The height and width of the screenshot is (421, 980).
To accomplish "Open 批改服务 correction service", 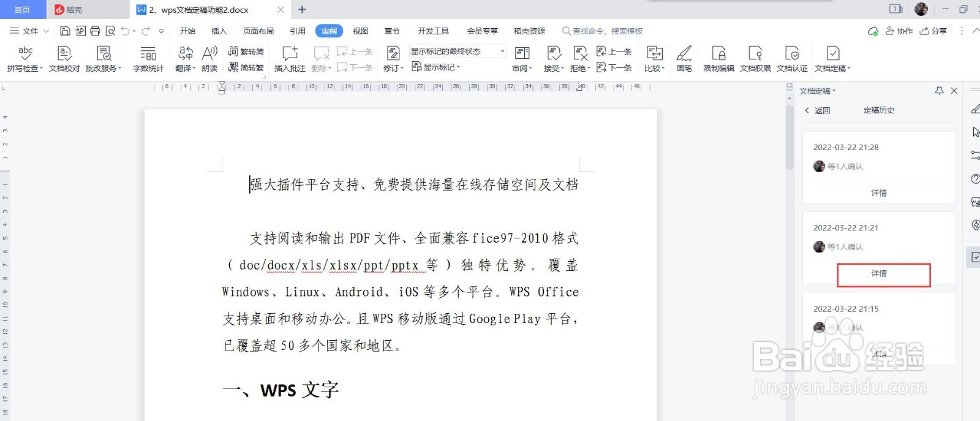I will (104, 59).
